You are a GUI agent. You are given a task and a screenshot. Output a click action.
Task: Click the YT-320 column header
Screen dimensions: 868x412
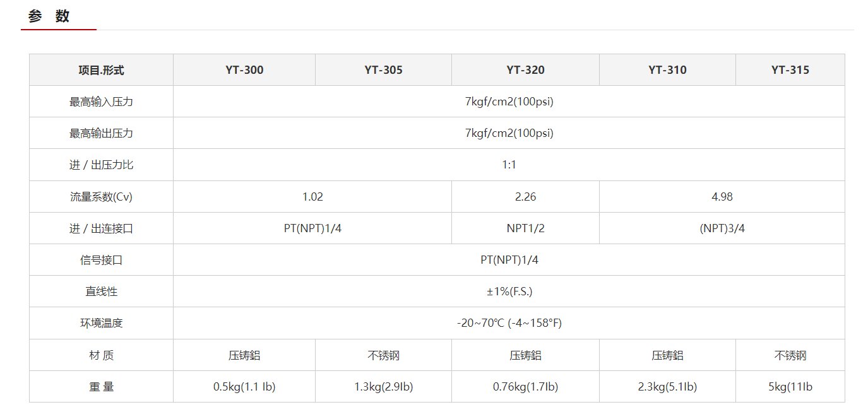[525, 70]
